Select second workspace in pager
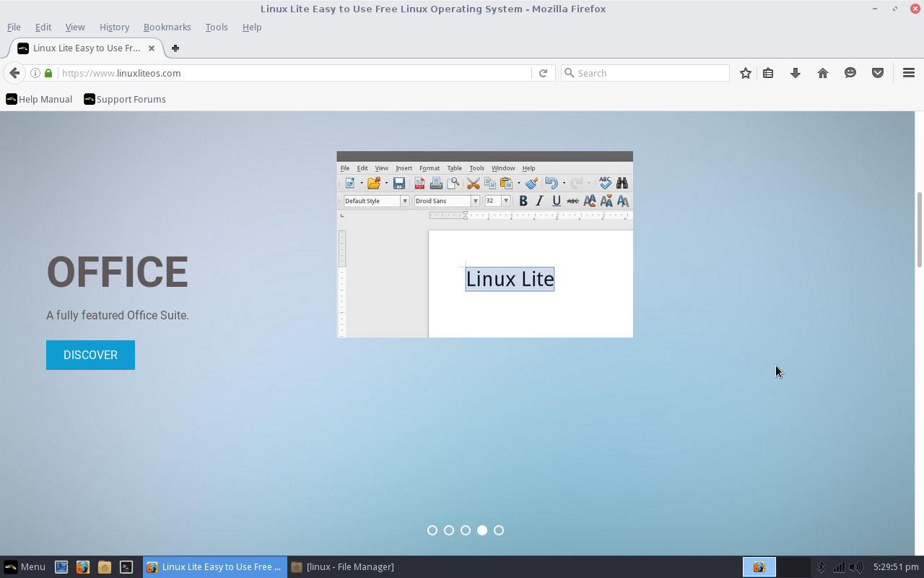Screen dimensions: 924x578 click(x=793, y=566)
